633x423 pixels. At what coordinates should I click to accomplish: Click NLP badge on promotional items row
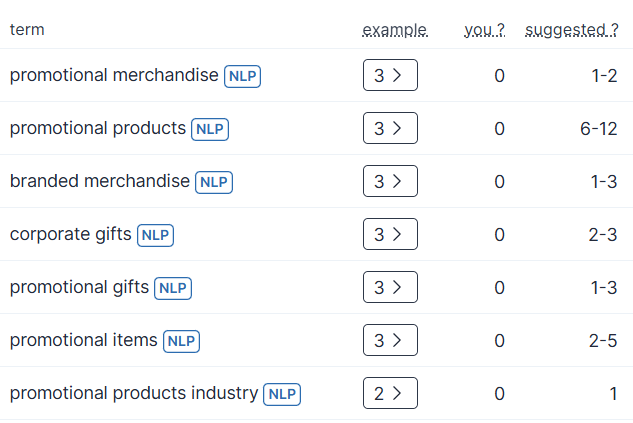[x=181, y=341]
